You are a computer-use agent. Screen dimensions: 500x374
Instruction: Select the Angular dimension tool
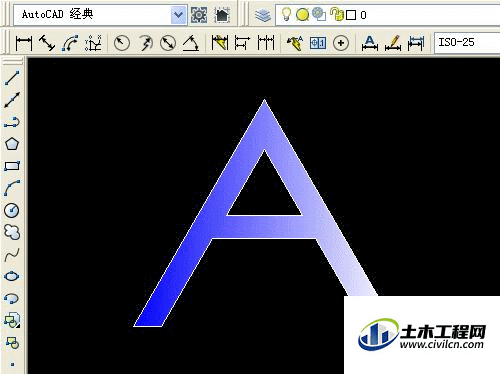coord(191,43)
